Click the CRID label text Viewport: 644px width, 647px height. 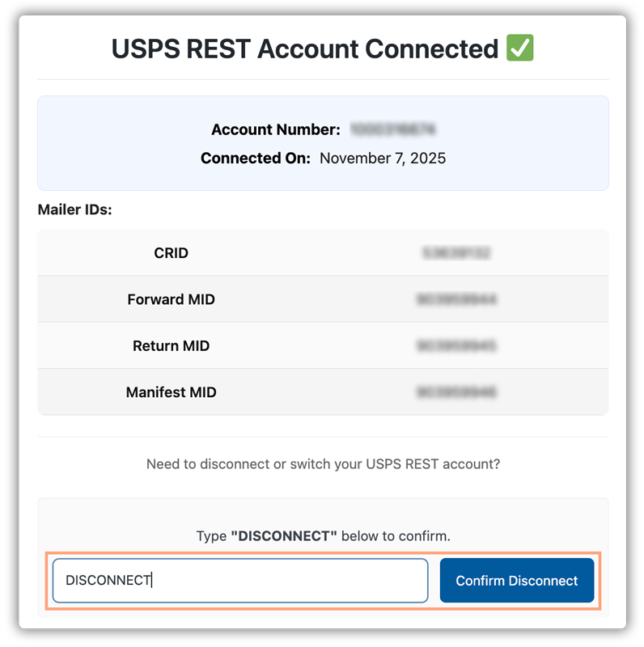click(x=171, y=253)
